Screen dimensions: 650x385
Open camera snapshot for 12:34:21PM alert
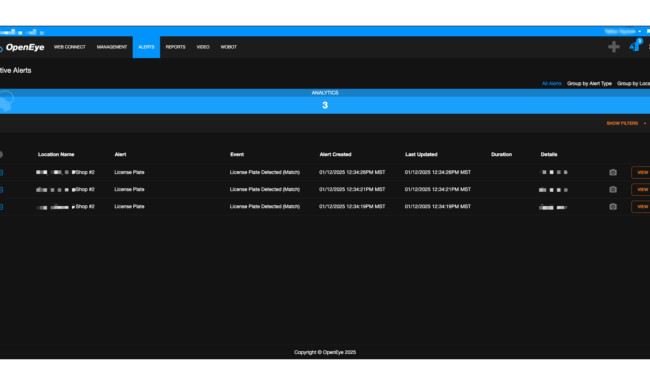coord(613,189)
